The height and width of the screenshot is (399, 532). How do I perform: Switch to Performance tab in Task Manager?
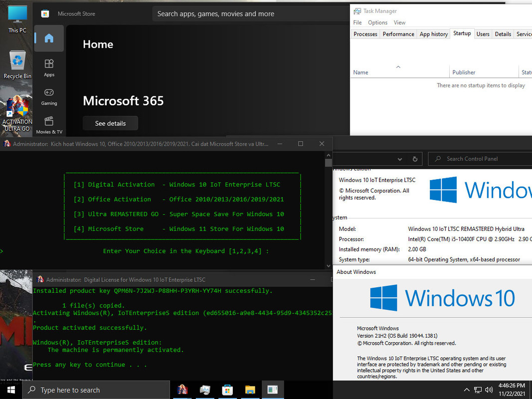coord(398,34)
